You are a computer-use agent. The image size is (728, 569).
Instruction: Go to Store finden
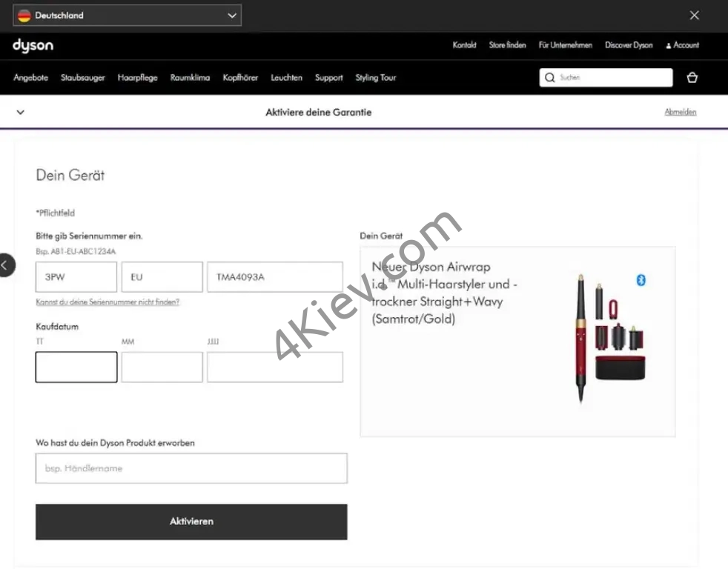(507, 45)
